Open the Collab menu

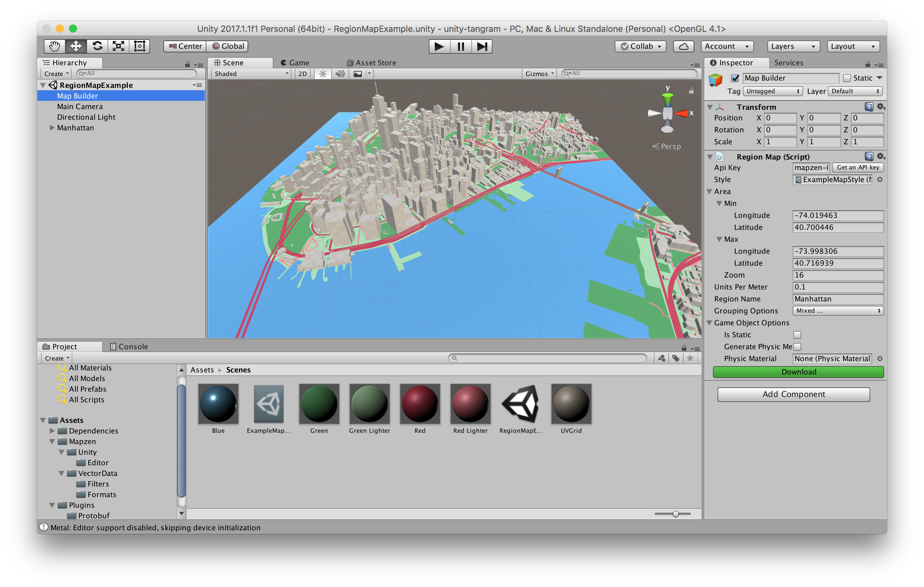point(641,46)
